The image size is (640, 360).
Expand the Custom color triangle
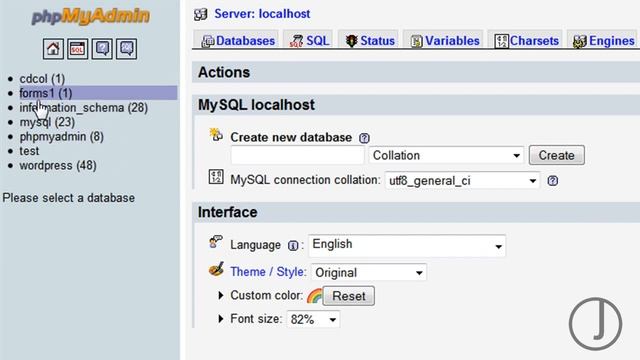coord(221,295)
